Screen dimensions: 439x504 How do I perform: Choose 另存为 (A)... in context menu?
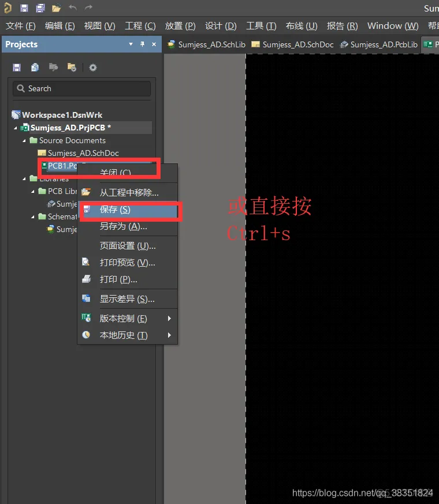pyautogui.click(x=128, y=226)
